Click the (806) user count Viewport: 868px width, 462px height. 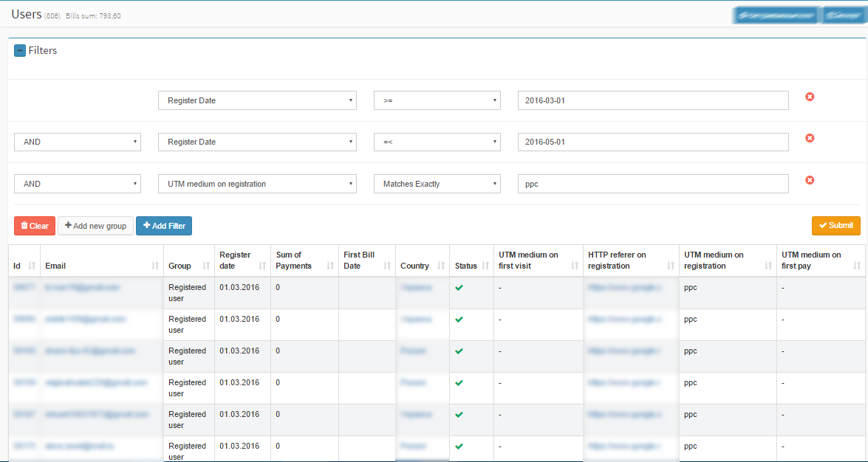tap(52, 16)
